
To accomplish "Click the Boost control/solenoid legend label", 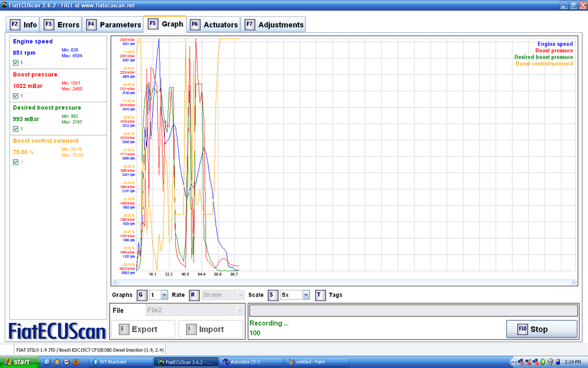I will [x=544, y=63].
